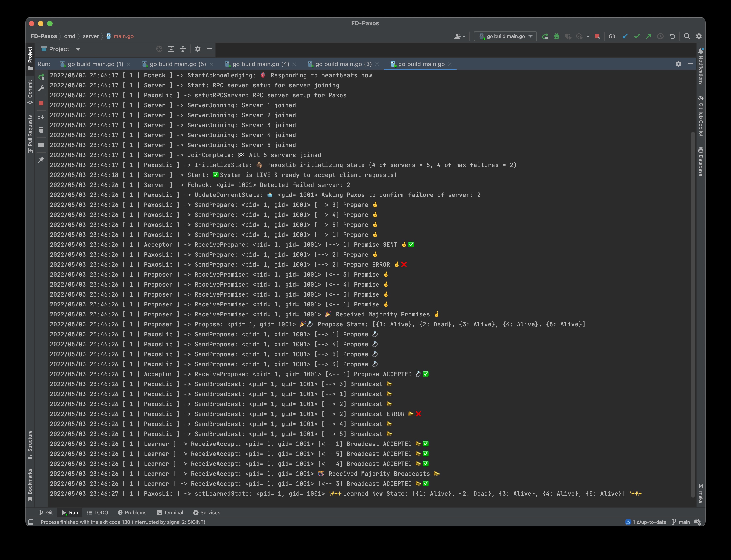Click the server breadcrumb
The height and width of the screenshot is (560, 731).
(x=91, y=36)
